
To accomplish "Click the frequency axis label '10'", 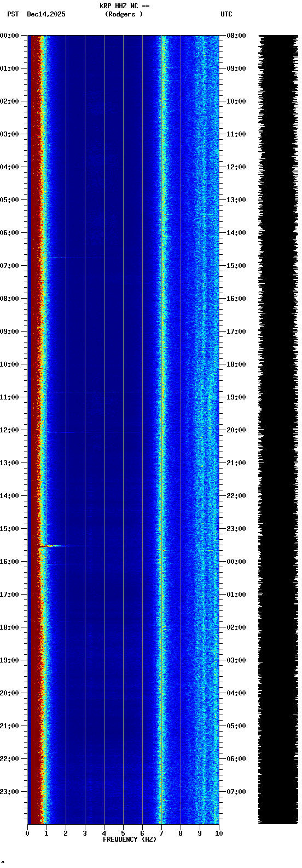I will (219, 833).
